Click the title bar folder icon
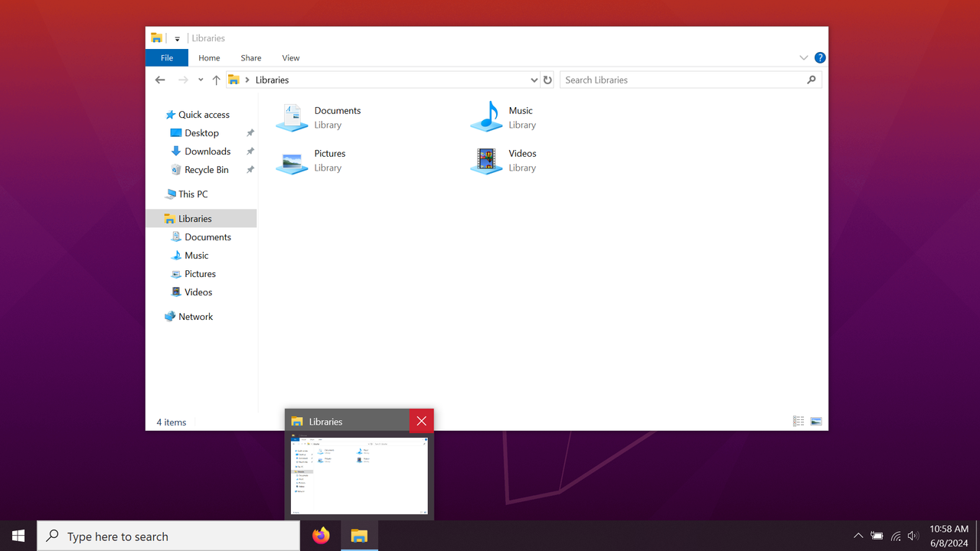The image size is (980, 551). 156,38
